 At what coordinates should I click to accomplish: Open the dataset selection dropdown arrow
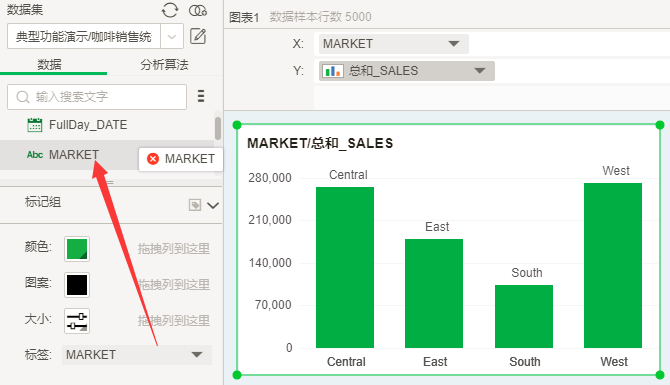[x=172, y=37]
